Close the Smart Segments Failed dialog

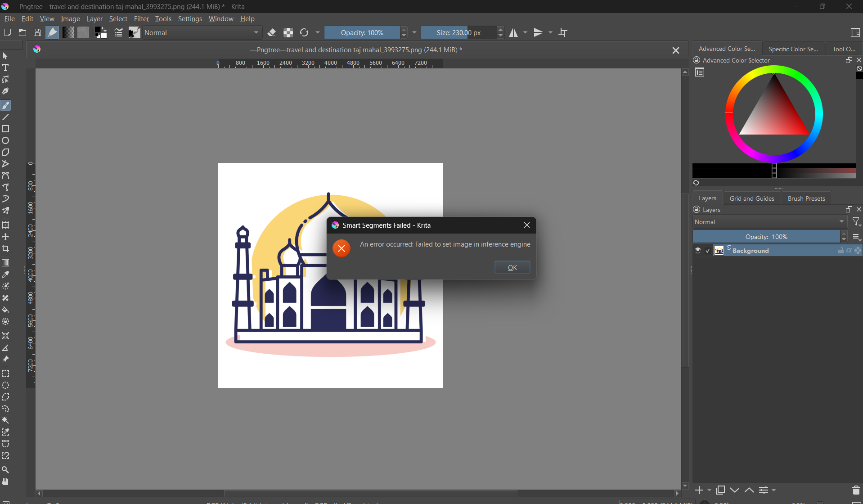526,225
